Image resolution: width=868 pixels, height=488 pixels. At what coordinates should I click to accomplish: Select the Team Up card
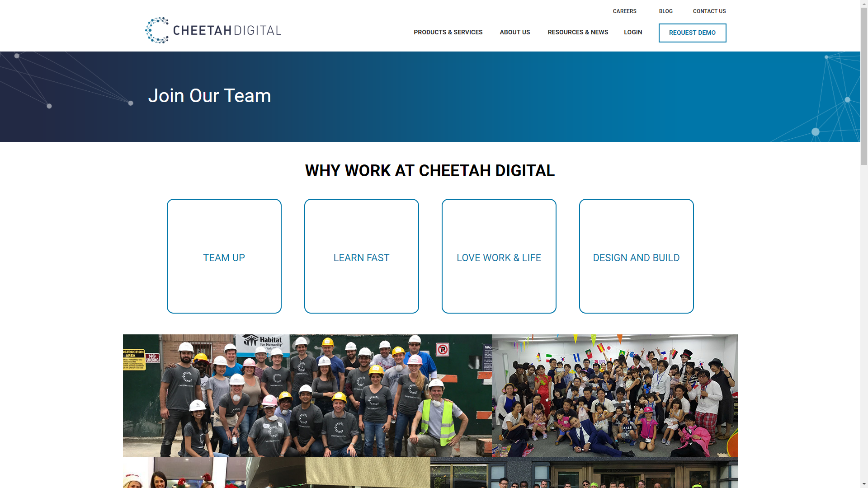coord(224,256)
